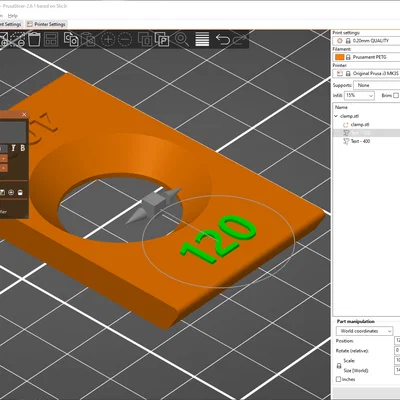Click the orange filament color swatch

pos(340,57)
